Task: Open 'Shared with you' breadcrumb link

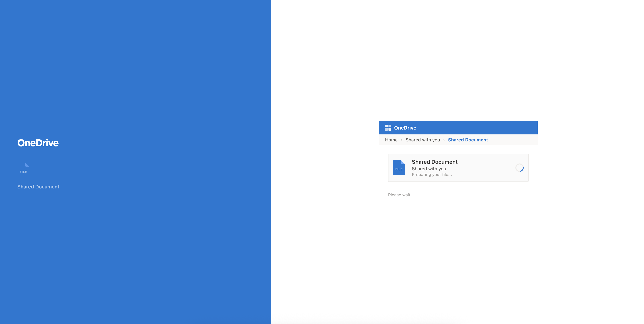Action: pos(423,140)
